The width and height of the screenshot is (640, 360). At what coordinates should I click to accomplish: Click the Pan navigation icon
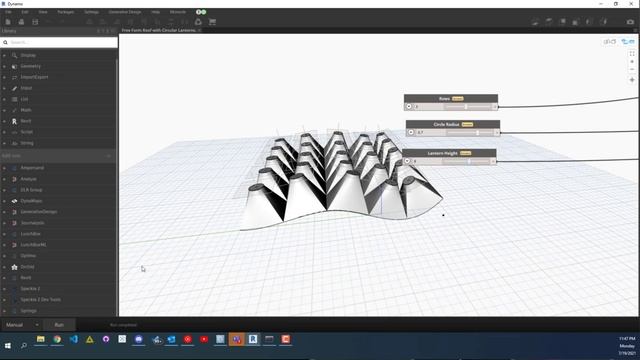632,80
